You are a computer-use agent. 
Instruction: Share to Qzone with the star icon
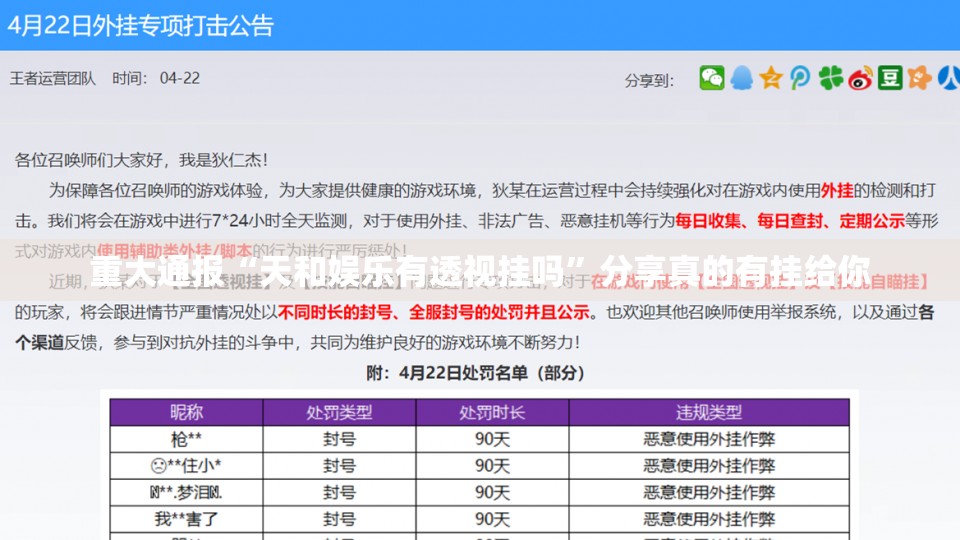click(770, 78)
